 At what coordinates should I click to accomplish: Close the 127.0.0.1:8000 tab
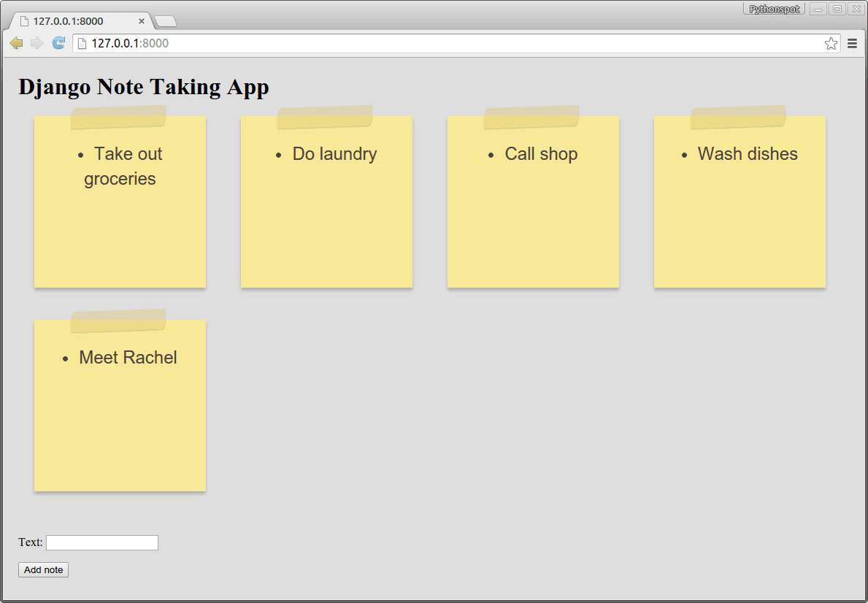pos(141,21)
